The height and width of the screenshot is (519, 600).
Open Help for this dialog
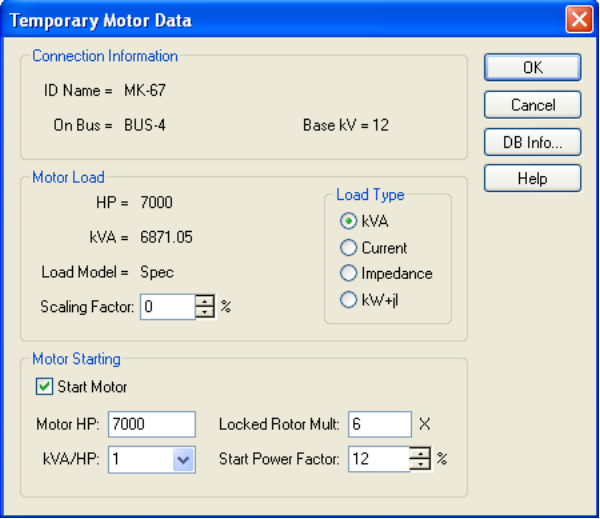(x=532, y=178)
